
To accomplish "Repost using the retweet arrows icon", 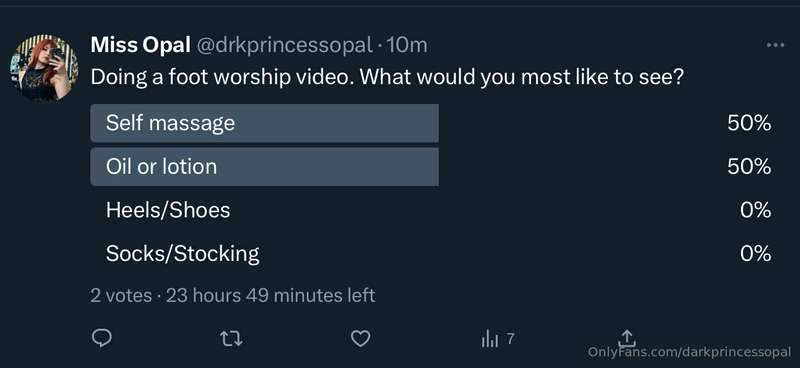I will point(231,339).
